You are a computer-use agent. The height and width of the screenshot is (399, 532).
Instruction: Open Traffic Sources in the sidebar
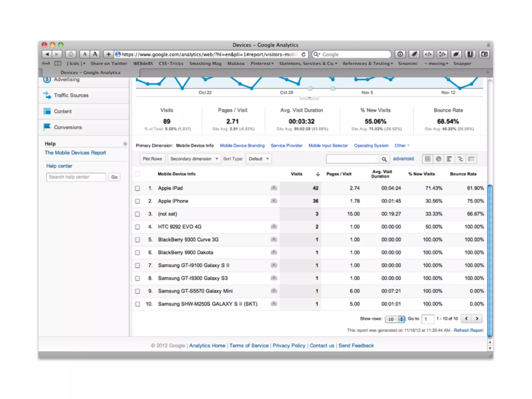click(x=71, y=95)
